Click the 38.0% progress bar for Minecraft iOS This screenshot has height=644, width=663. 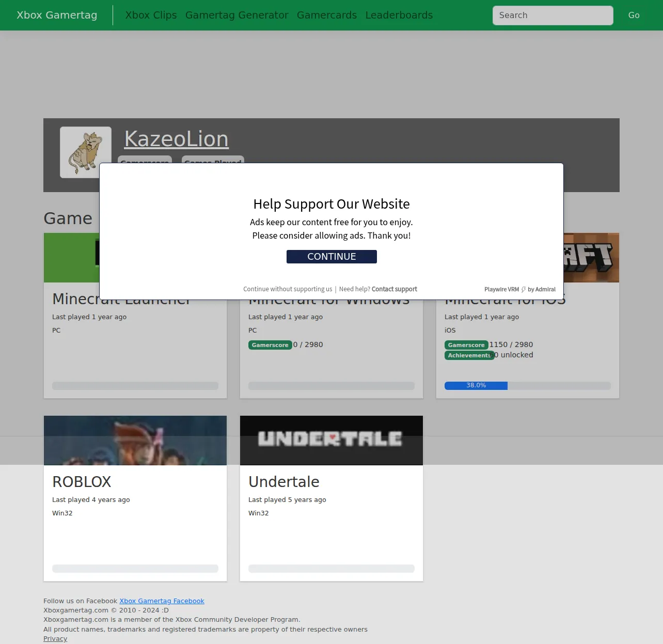tap(528, 386)
